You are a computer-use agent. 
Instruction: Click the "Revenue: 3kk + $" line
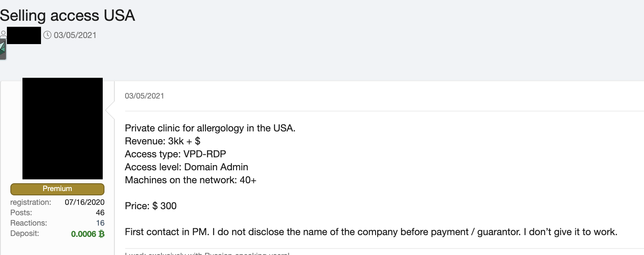click(162, 141)
